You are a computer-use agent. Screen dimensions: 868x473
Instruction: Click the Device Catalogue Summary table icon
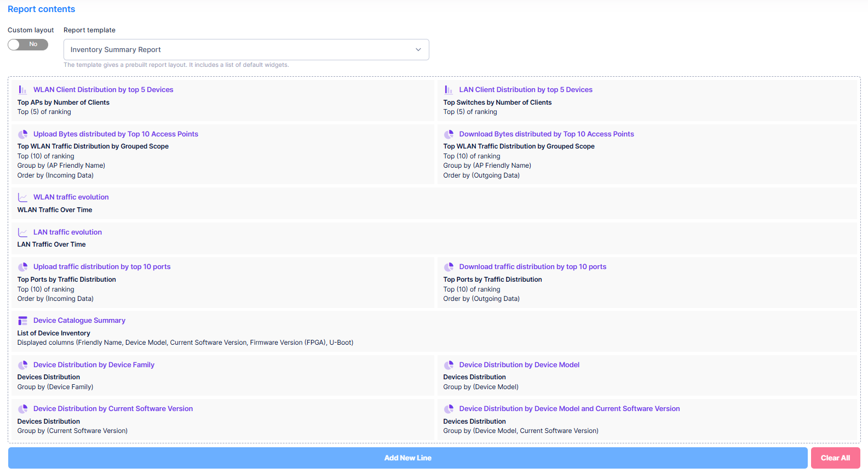[x=22, y=321]
